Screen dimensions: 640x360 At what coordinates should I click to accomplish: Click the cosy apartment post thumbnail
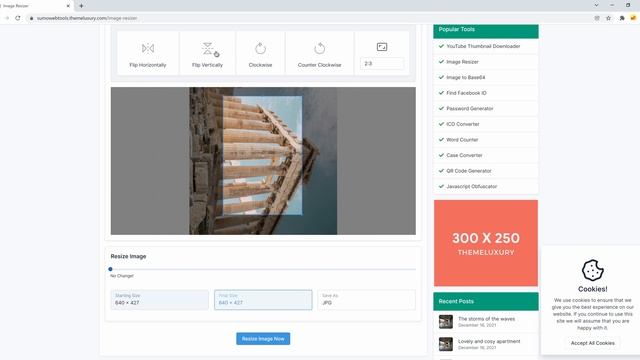[446, 344]
